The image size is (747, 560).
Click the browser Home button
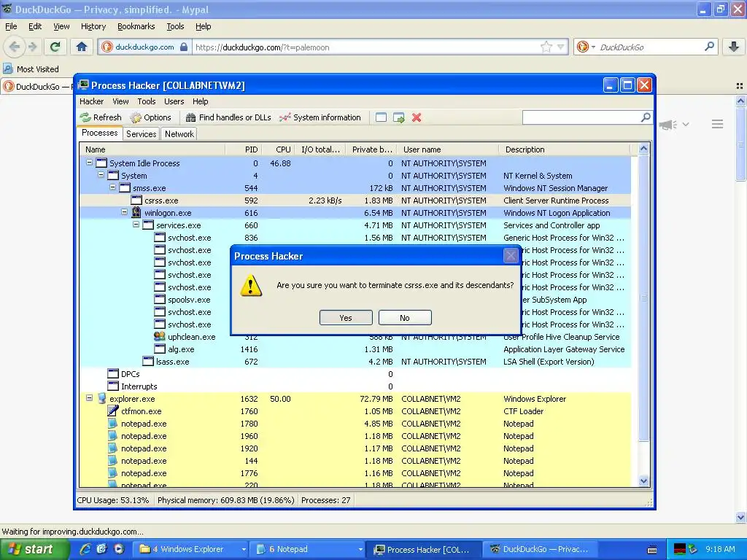click(x=82, y=47)
